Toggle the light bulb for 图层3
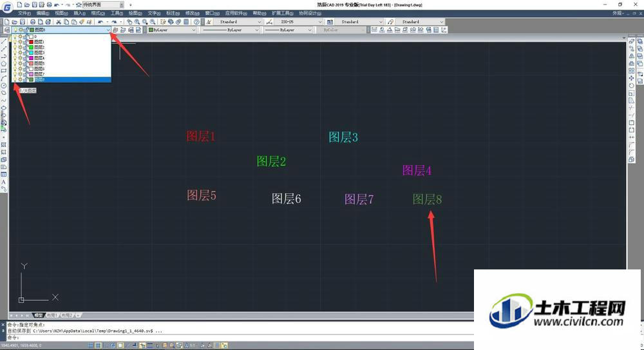 [x=15, y=53]
